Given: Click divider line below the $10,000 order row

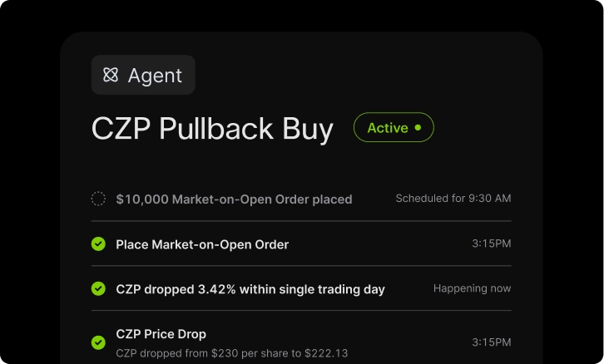Looking at the screenshot, I should tap(301, 221).
